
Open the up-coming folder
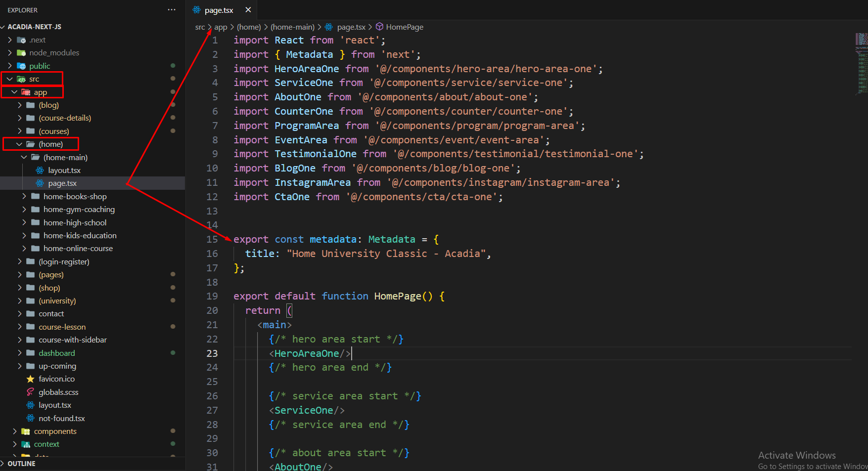[x=57, y=366]
